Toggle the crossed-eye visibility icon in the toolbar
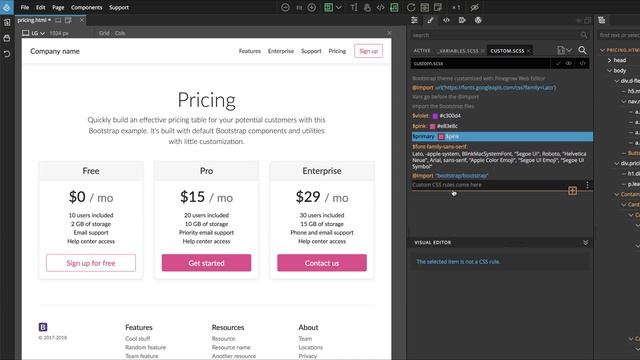640x360 pixels. 474,7
